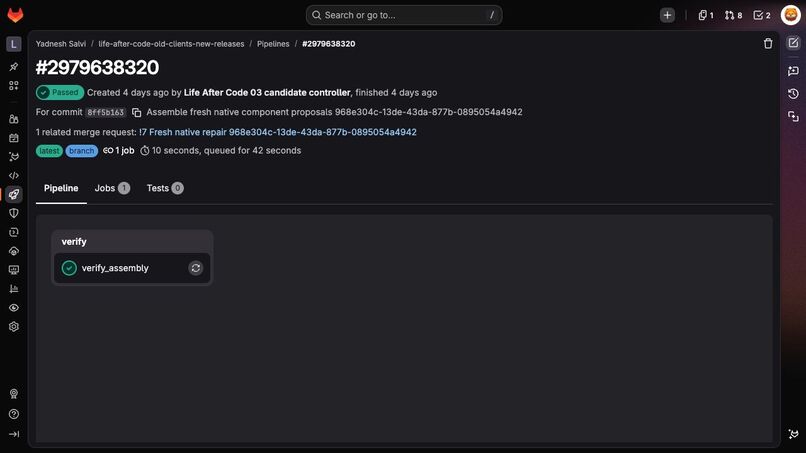Open the Your work grid sidebar icon
Viewport: 806px width, 453px height.
click(x=14, y=85)
